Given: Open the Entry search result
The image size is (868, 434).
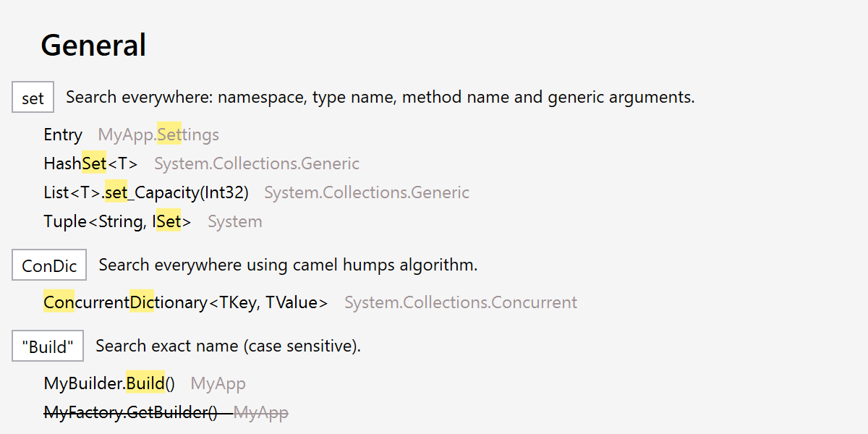Looking at the screenshot, I should coord(63,135).
